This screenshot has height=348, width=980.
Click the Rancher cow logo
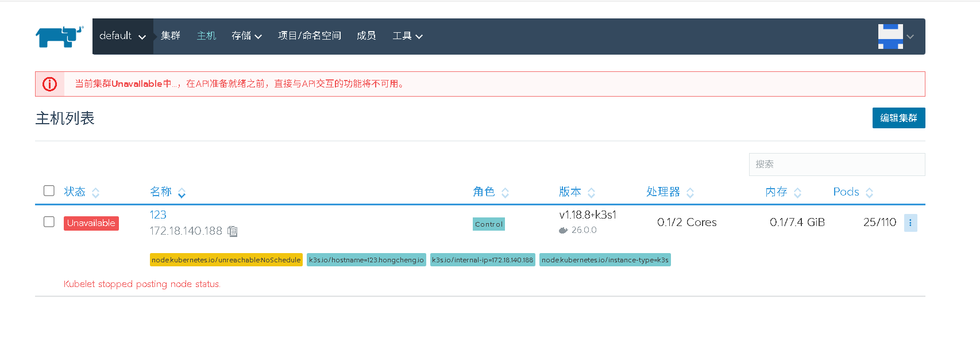pos(59,36)
